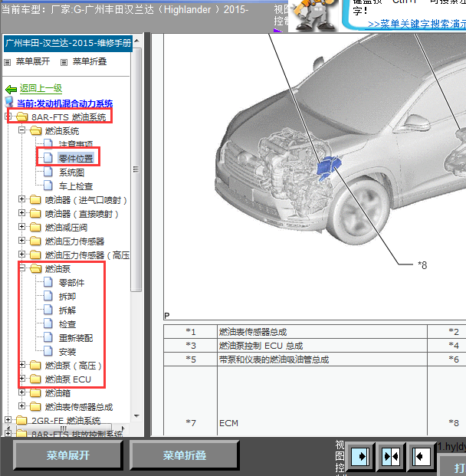Click 燃油表传感器总成 table cell
The image size is (466, 476).
point(322,332)
